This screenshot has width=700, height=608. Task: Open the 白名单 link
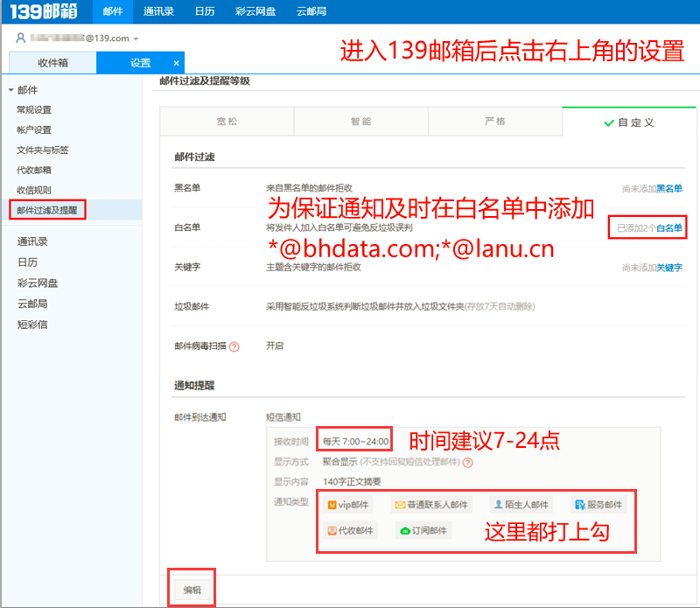pyautogui.click(x=669, y=228)
